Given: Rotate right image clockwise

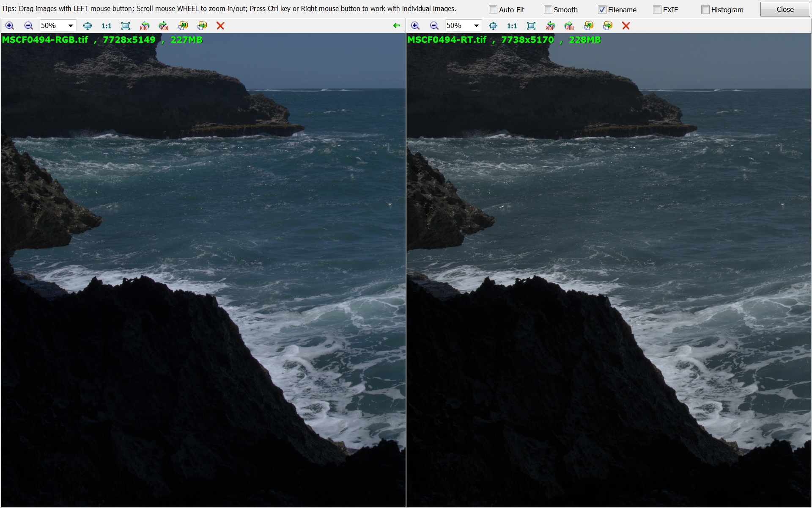Looking at the screenshot, I should tap(569, 26).
